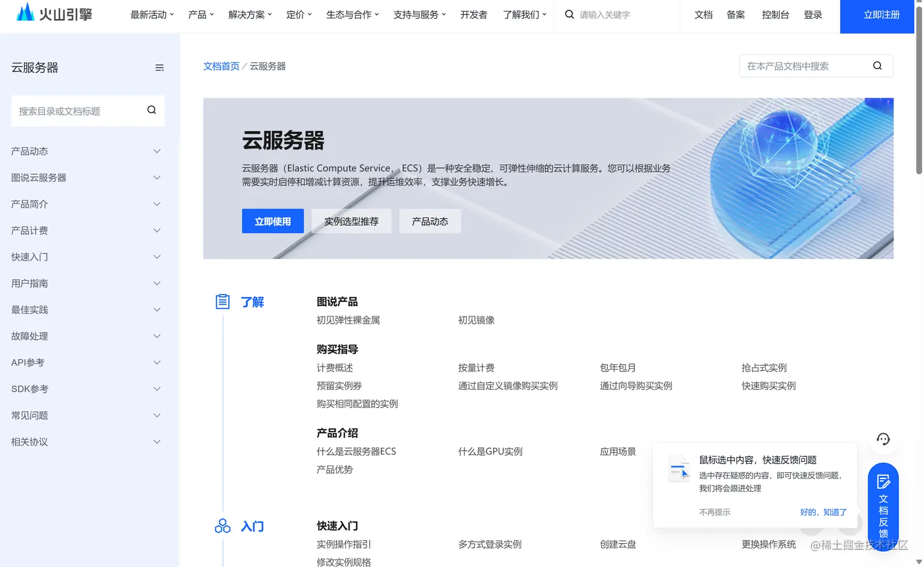Open the 抢占式实例 article
924x567 pixels.
[x=764, y=368]
